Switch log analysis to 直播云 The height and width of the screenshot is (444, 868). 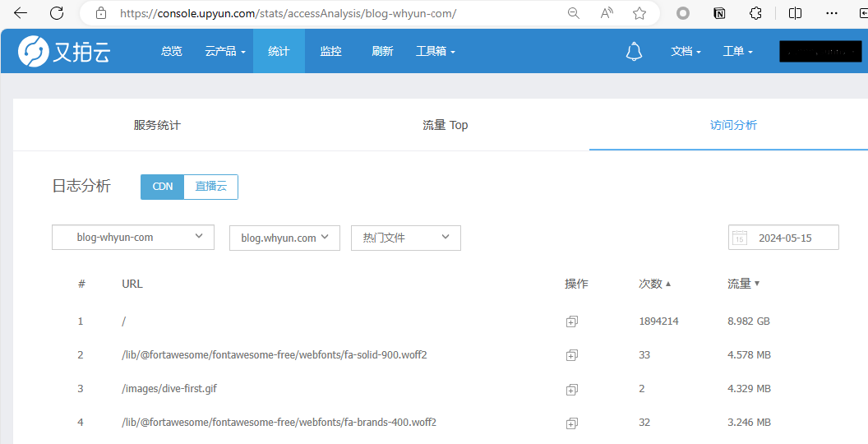click(210, 187)
